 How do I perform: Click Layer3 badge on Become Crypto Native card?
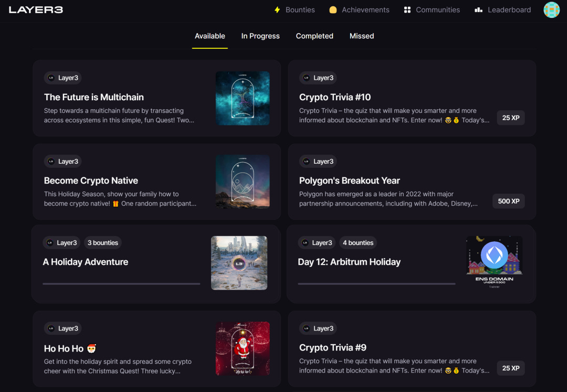(62, 161)
